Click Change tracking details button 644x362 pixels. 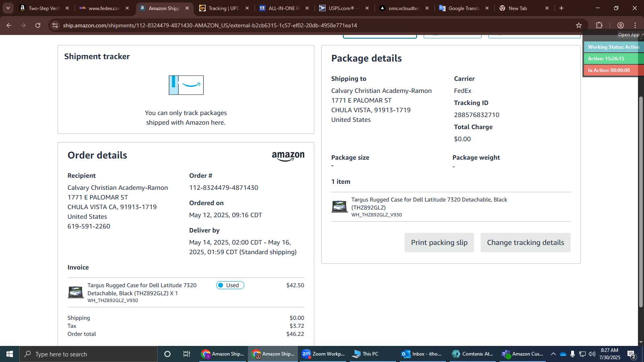click(525, 243)
